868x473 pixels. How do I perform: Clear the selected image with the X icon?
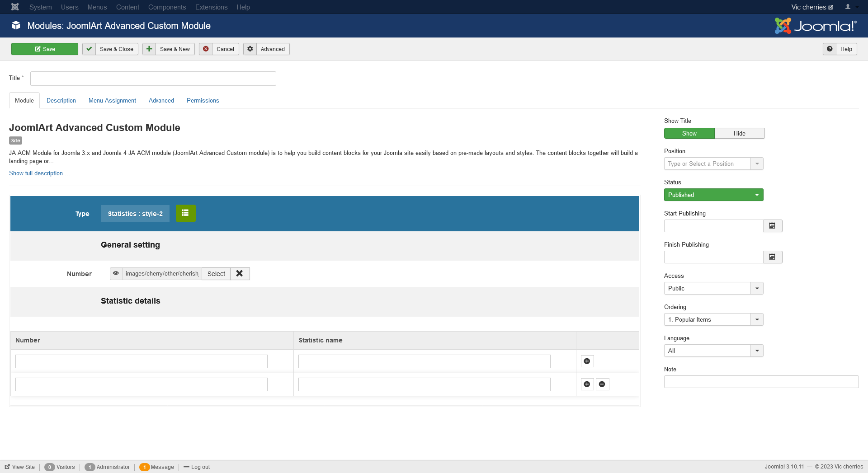[240, 273]
